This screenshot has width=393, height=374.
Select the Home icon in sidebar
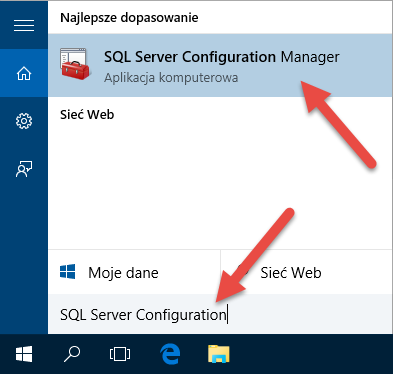pyautogui.click(x=24, y=73)
